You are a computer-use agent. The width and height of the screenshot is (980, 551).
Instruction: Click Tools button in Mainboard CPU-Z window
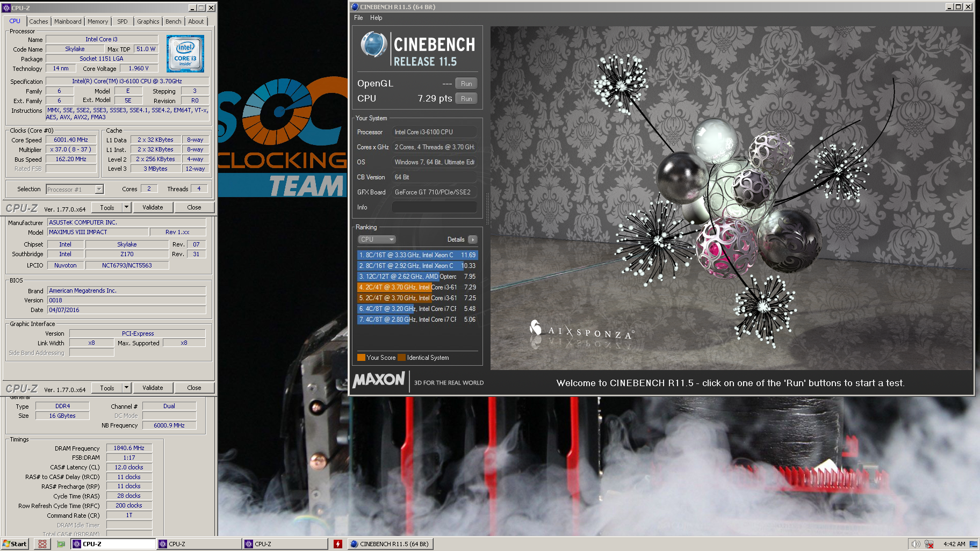coord(107,388)
